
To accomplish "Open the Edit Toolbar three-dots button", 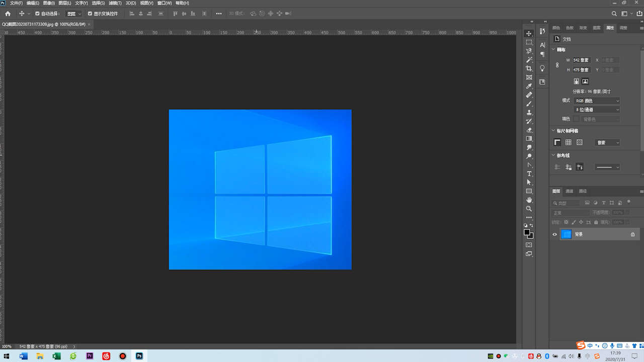I will (x=529, y=218).
